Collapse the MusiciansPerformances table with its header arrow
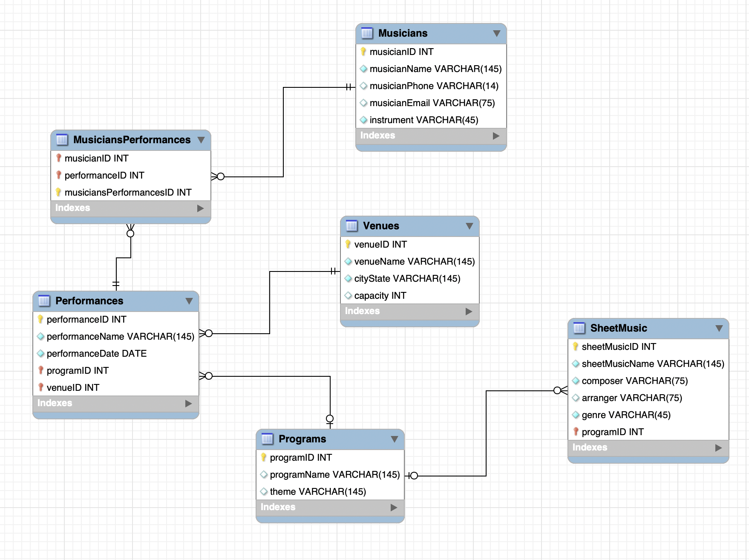 tap(201, 140)
